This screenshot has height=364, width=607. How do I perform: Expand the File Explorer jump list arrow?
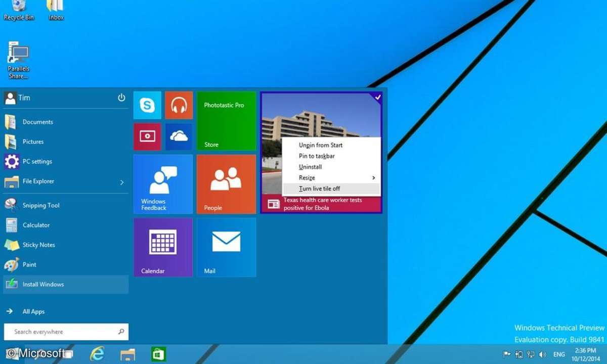[x=122, y=182]
